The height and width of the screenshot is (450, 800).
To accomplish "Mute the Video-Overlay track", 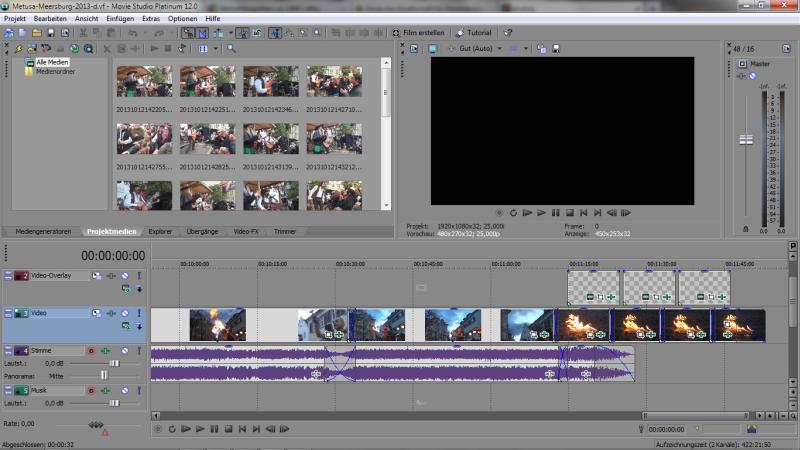I will (x=126, y=275).
